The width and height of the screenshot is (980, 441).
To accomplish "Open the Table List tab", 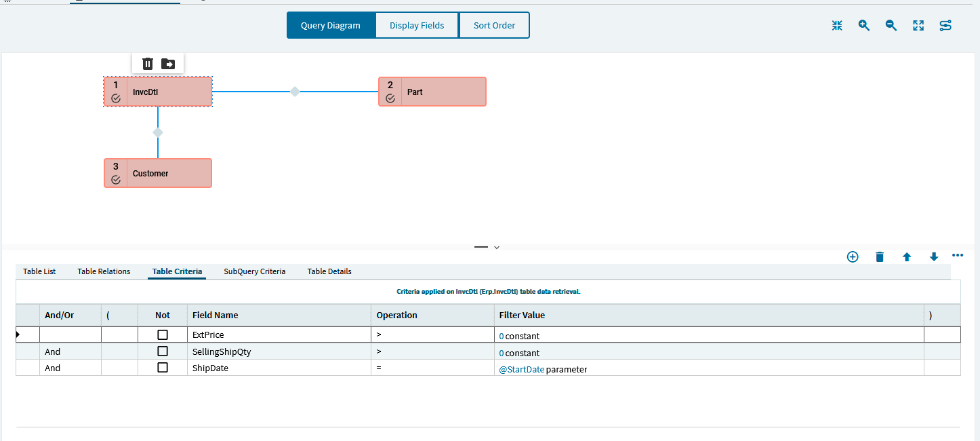I will 39,271.
